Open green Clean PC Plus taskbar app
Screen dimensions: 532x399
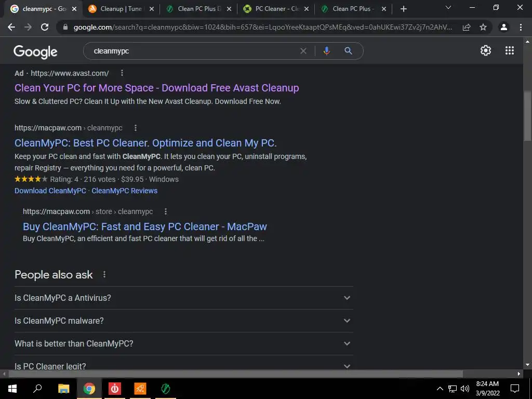tap(166, 388)
